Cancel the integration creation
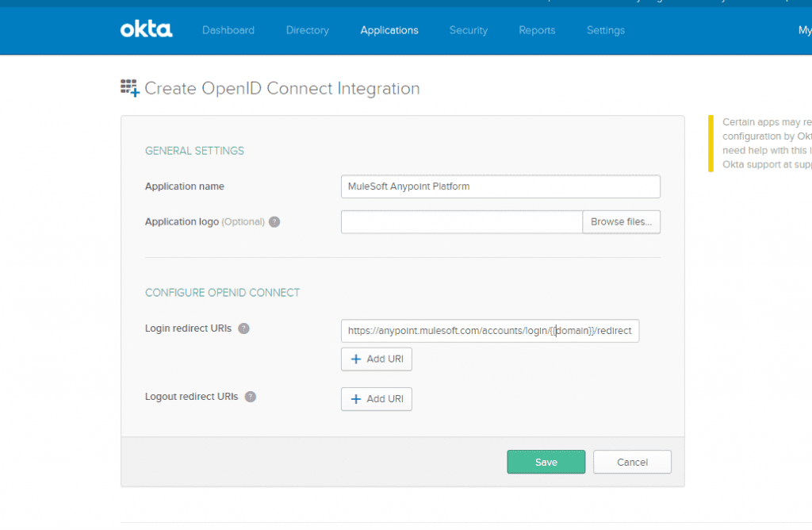 pos(632,462)
